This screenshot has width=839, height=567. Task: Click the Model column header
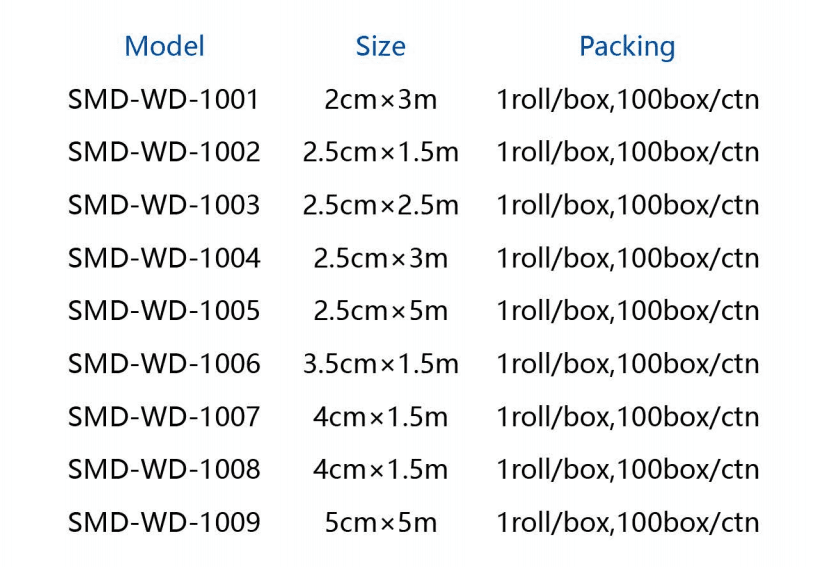[164, 46]
